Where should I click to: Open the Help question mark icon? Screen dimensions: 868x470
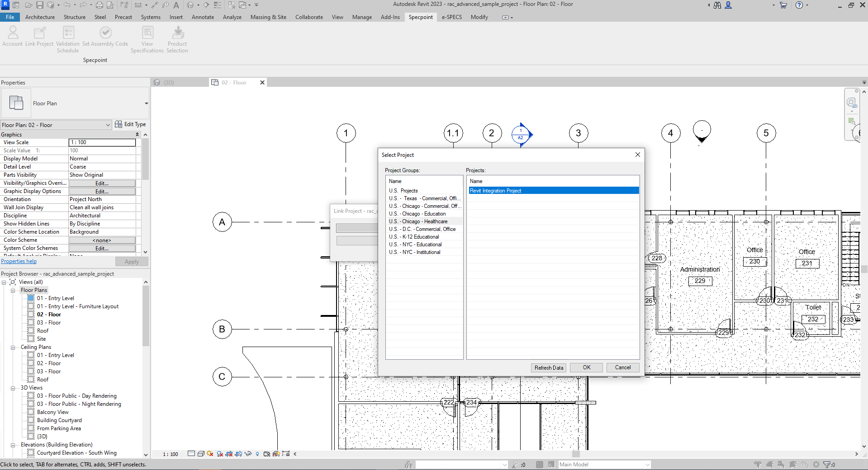click(799, 5)
